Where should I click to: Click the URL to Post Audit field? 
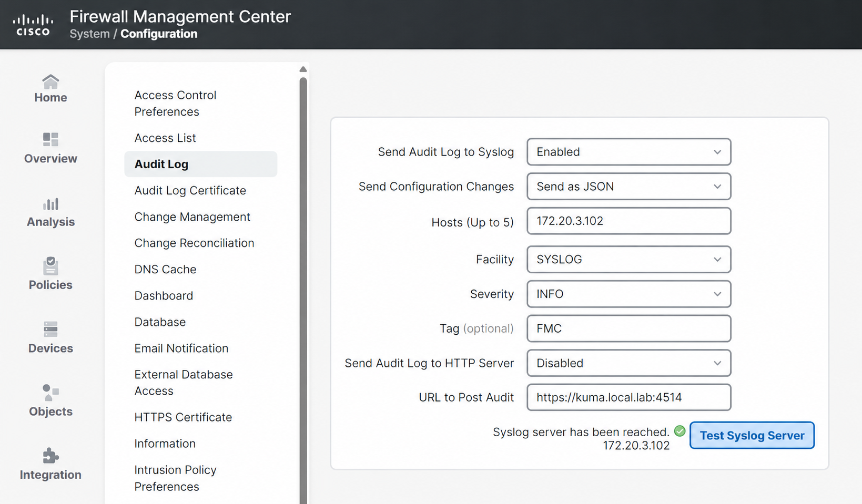coord(628,397)
